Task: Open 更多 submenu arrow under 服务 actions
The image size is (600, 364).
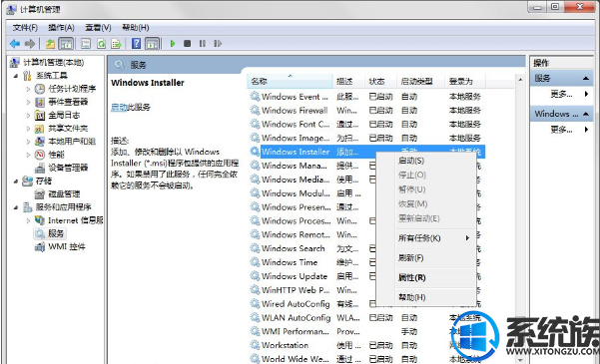Action: tap(586, 94)
